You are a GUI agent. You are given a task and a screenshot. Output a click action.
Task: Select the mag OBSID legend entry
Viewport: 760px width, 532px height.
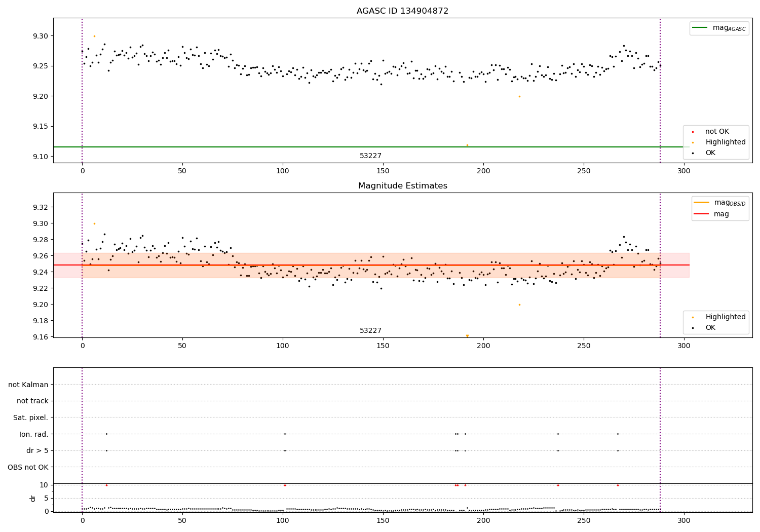719,203
